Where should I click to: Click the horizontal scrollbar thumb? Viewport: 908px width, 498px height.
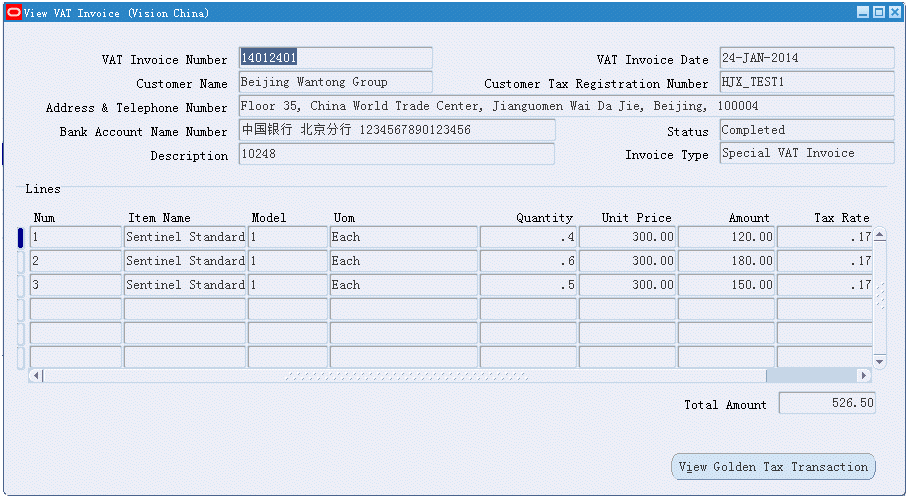click(x=405, y=375)
